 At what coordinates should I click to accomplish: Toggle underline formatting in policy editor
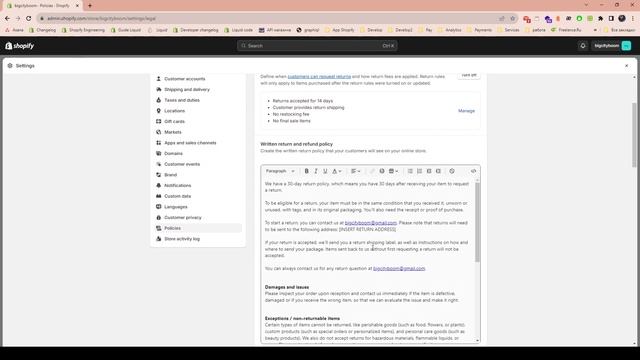coord(325,171)
